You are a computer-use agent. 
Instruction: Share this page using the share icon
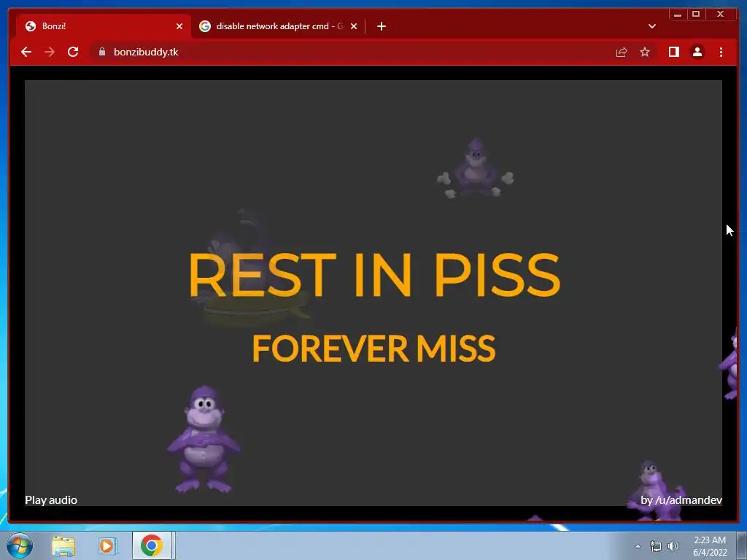(622, 52)
